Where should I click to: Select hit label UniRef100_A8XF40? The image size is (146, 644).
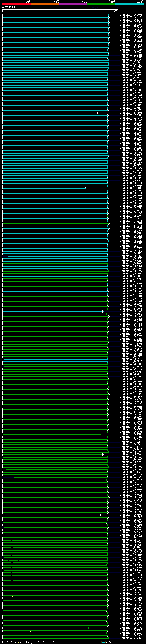131,527
